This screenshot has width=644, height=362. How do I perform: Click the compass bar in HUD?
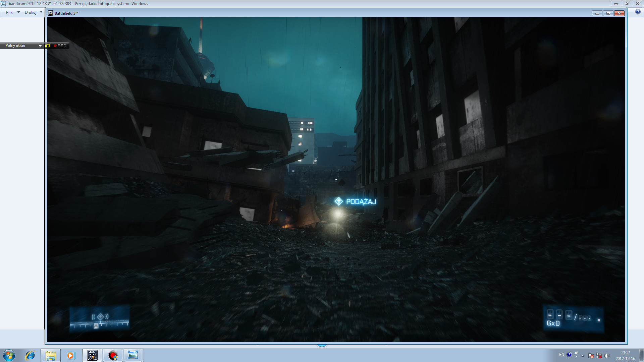(99, 324)
